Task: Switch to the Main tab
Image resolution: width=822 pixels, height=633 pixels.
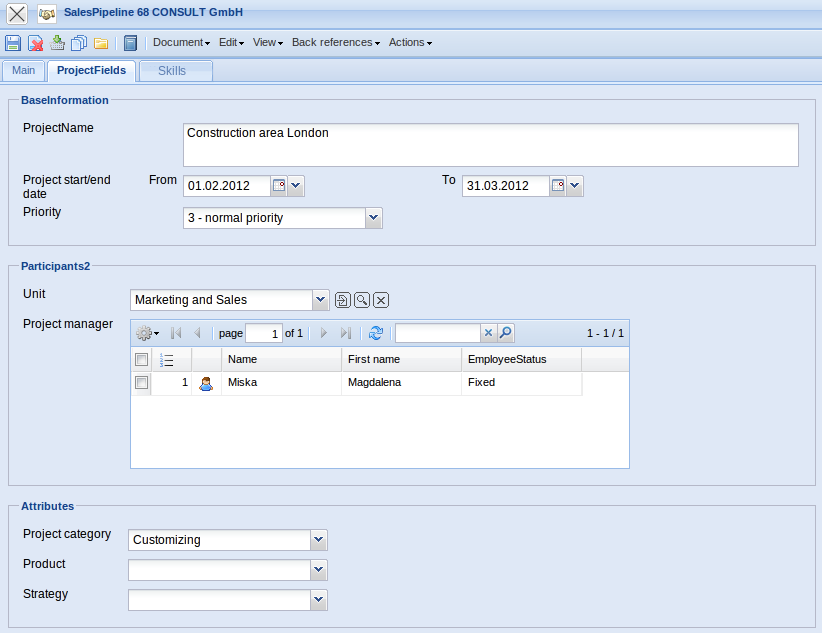Action: [x=24, y=71]
